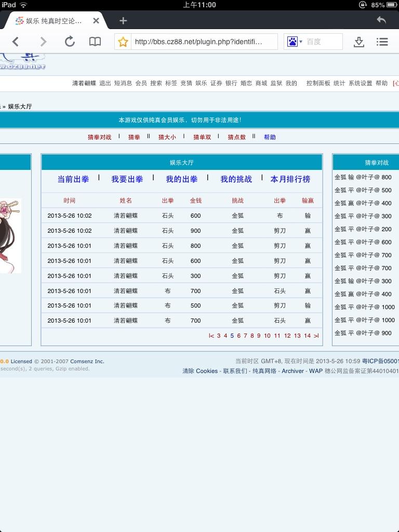Open the bookmarks book icon
Image resolution: width=399 pixels, height=532 pixels.
(x=95, y=42)
